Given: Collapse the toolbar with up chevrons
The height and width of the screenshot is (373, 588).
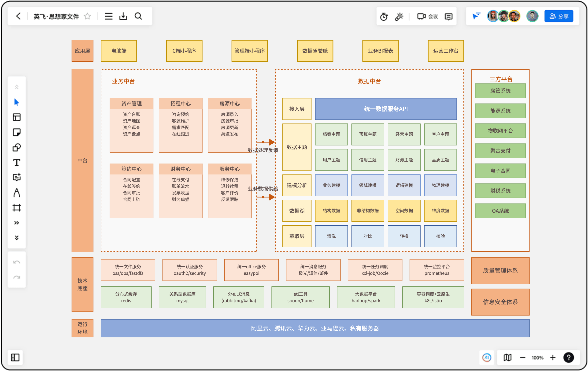Looking at the screenshot, I should (x=17, y=87).
